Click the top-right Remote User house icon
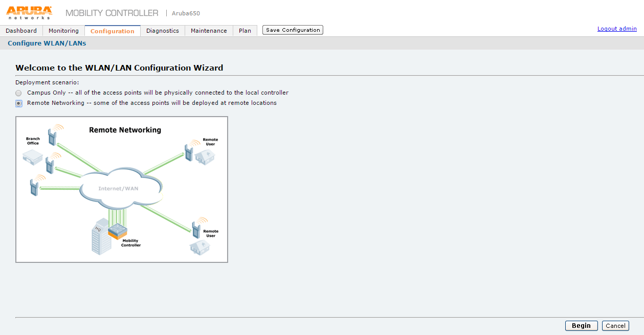The width and height of the screenshot is (644, 335). point(205,156)
